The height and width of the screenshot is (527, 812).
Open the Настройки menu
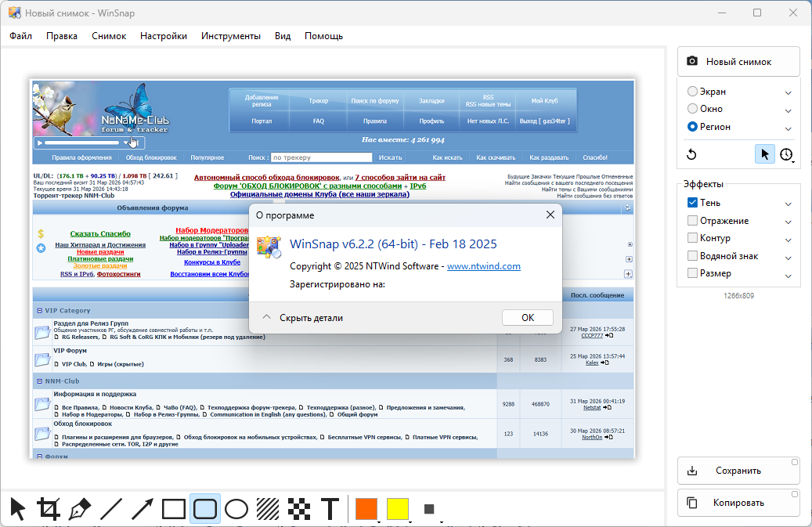pyautogui.click(x=164, y=36)
